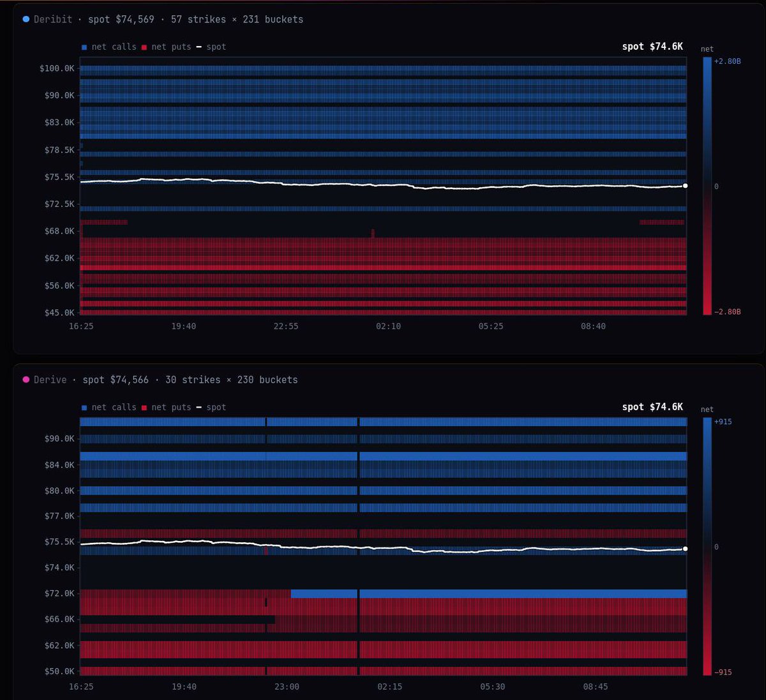The height and width of the screenshot is (700, 766).
Task: Click the '$80.0K' strike axis label
Action: (x=59, y=491)
